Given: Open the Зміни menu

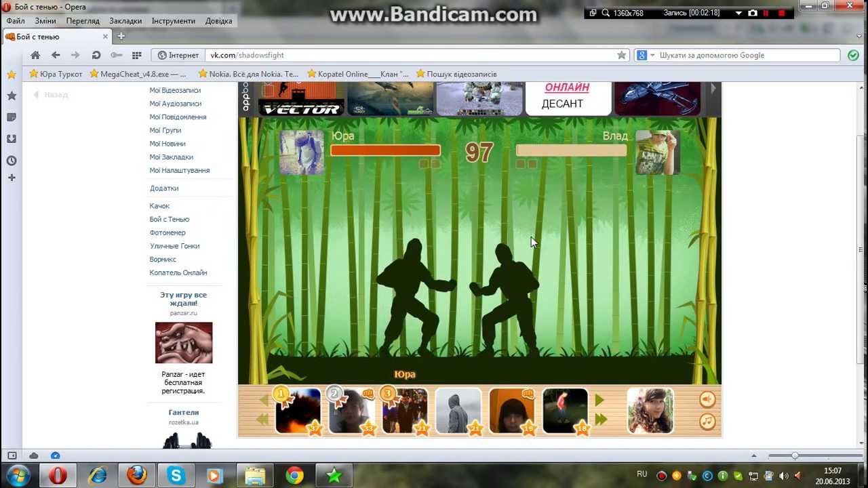Looking at the screenshot, I should click(x=45, y=21).
